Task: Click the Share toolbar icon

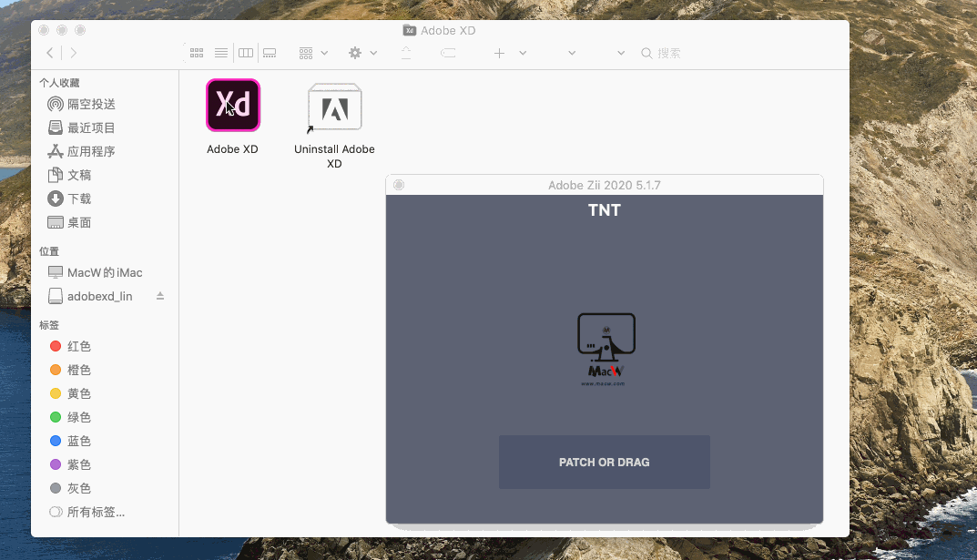Action: coord(405,53)
